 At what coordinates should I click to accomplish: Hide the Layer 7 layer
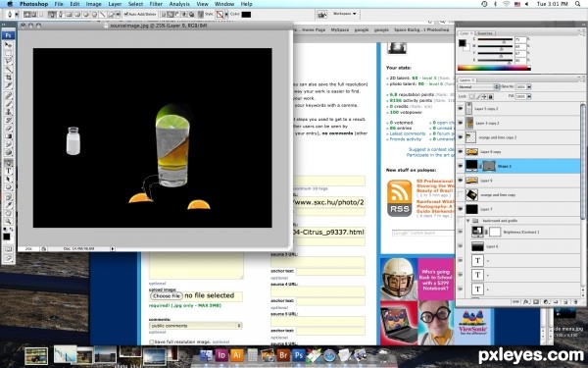461,209
